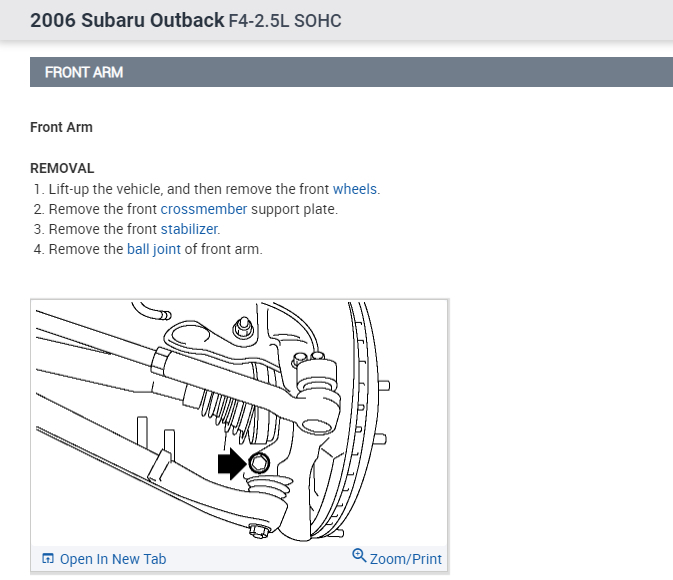
Task: Click the REMOVAL heading text
Action: click(62, 168)
